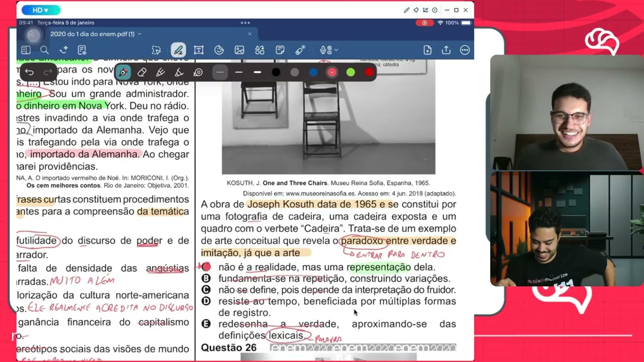Pick the green ink color swatch
This screenshot has width=644, height=362.
click(x=351, y=72)
